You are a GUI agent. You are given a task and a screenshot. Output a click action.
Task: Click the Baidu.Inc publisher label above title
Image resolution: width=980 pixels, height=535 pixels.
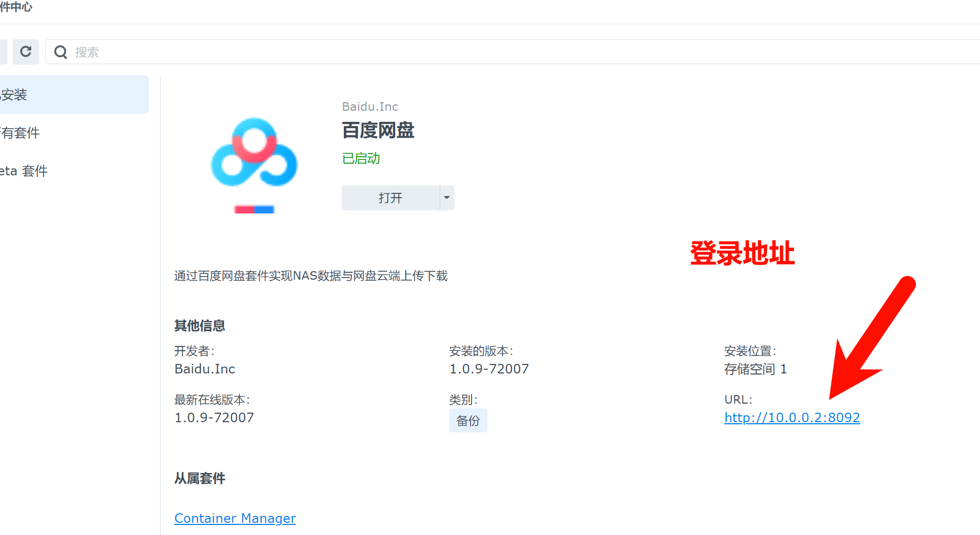[370, 107]
